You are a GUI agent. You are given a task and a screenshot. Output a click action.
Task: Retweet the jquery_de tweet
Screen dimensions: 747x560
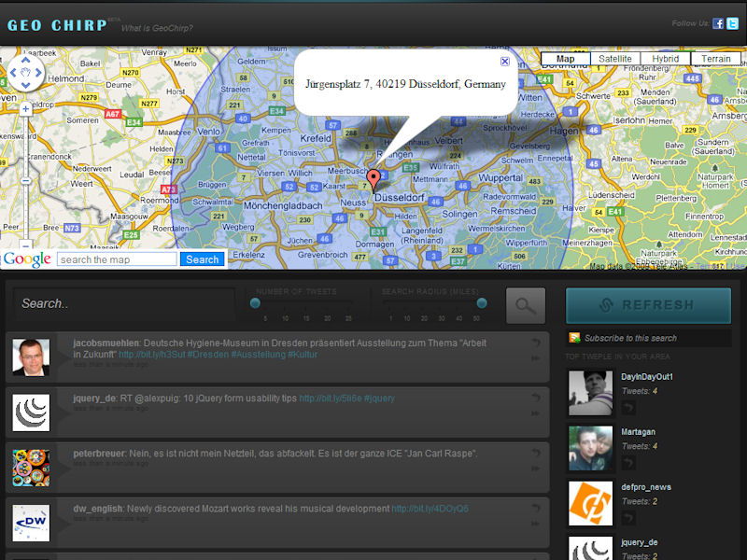coord(535,413)
